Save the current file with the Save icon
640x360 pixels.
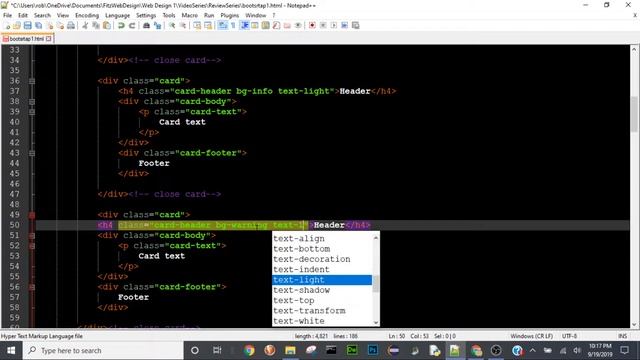click(x=27, y=26)
